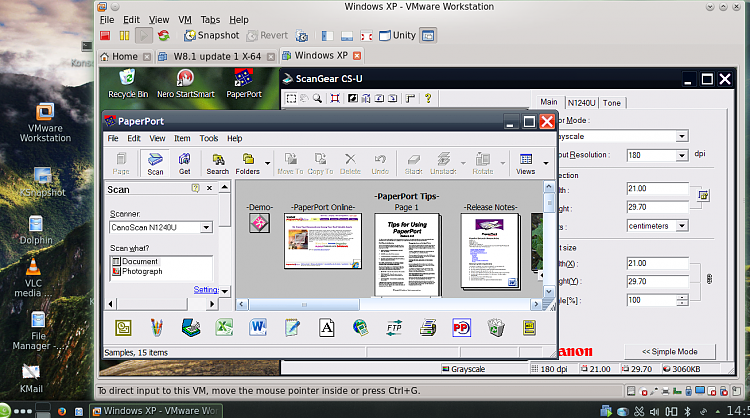
Task: Click the PaperPort Online thumbnail
Action: [323, 241]
